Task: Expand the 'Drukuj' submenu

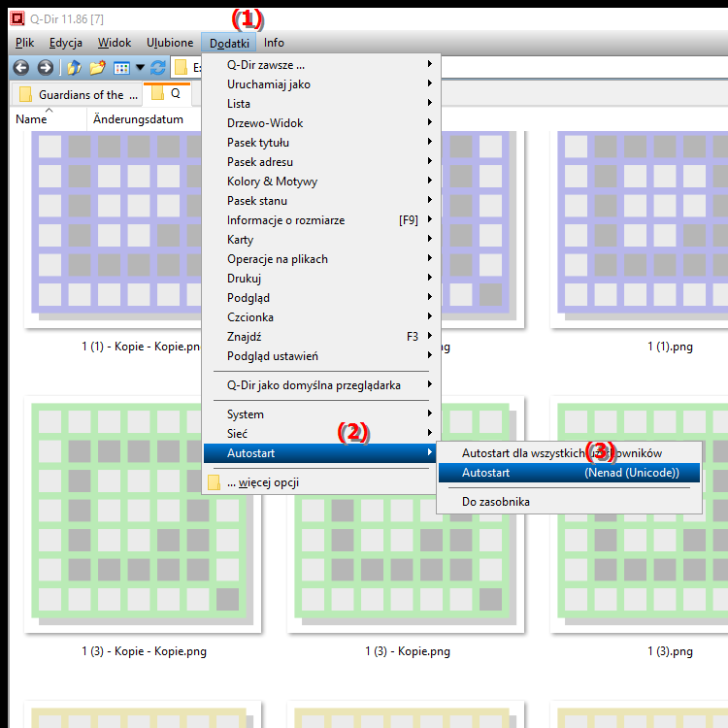Action: click(x=321, y=279)
